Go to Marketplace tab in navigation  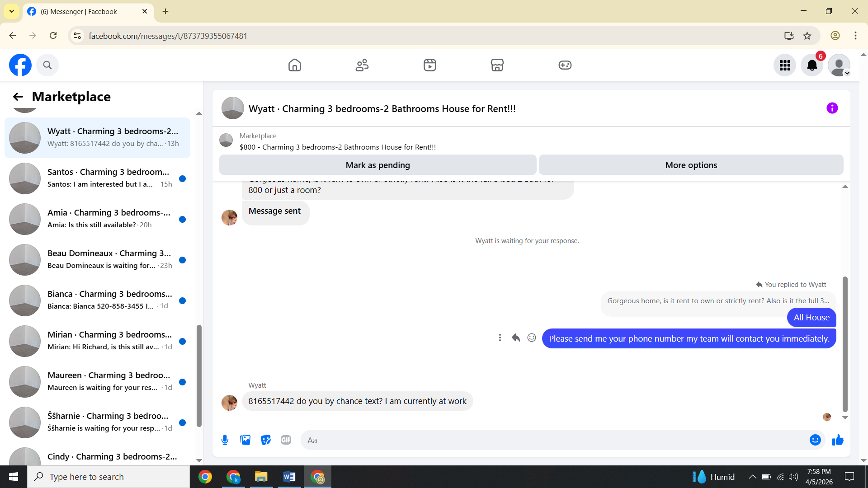click(x=497, y=66)
